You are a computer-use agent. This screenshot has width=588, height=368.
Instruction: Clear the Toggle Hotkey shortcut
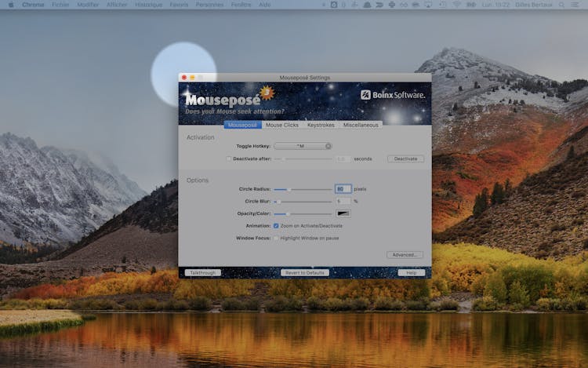(328, 146)
